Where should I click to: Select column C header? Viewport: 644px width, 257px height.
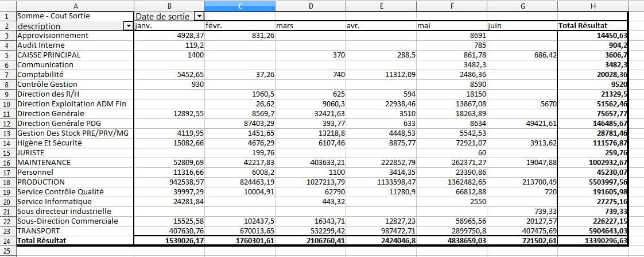(x=240, y=6)
